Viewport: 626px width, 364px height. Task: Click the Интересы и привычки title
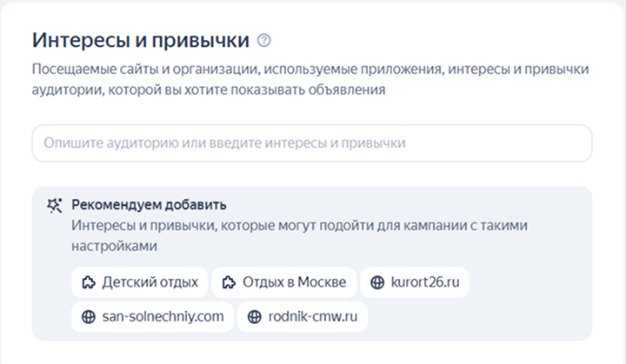141,40
